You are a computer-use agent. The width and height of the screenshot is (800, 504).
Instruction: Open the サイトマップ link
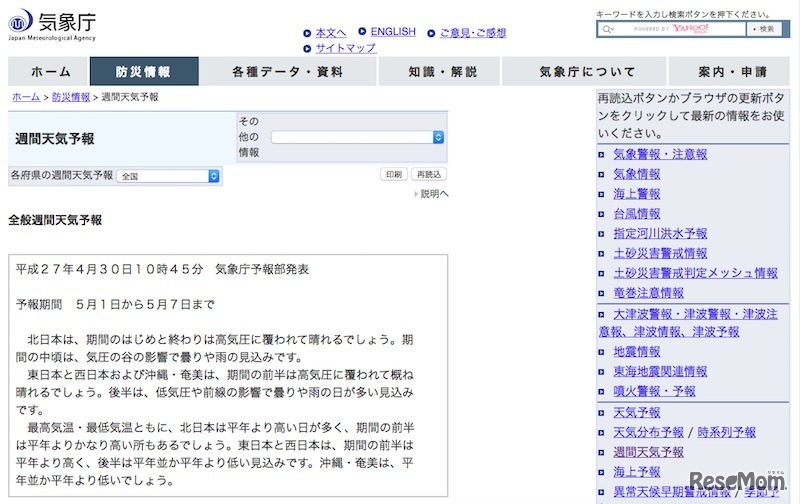point(346,48)
